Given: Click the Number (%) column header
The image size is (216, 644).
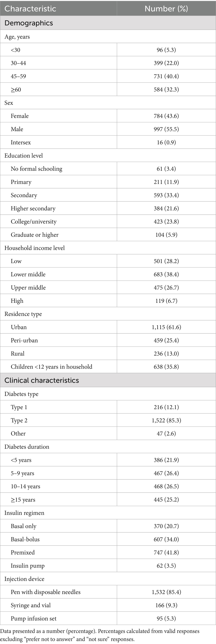Looking at the screenshot, I should click(166, 9).
